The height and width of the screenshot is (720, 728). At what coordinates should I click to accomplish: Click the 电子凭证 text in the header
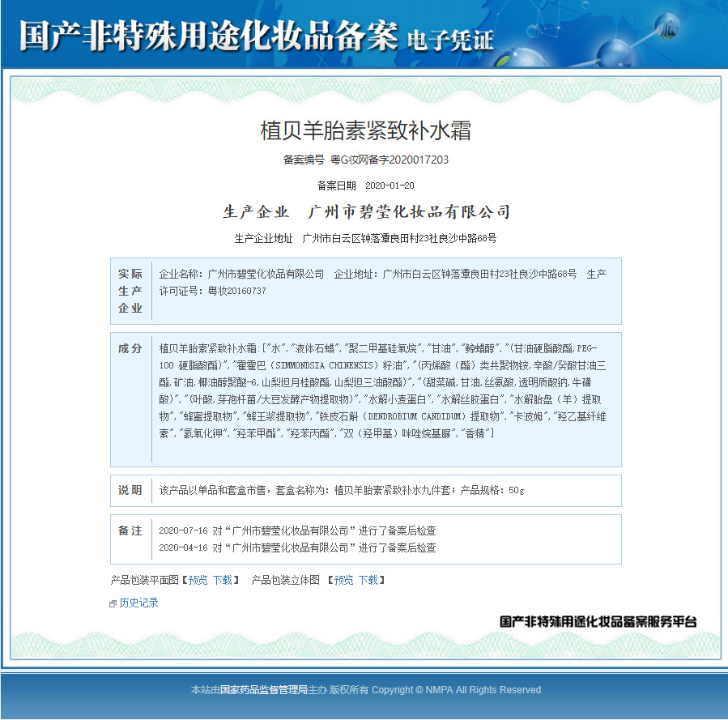coord(449,40)
